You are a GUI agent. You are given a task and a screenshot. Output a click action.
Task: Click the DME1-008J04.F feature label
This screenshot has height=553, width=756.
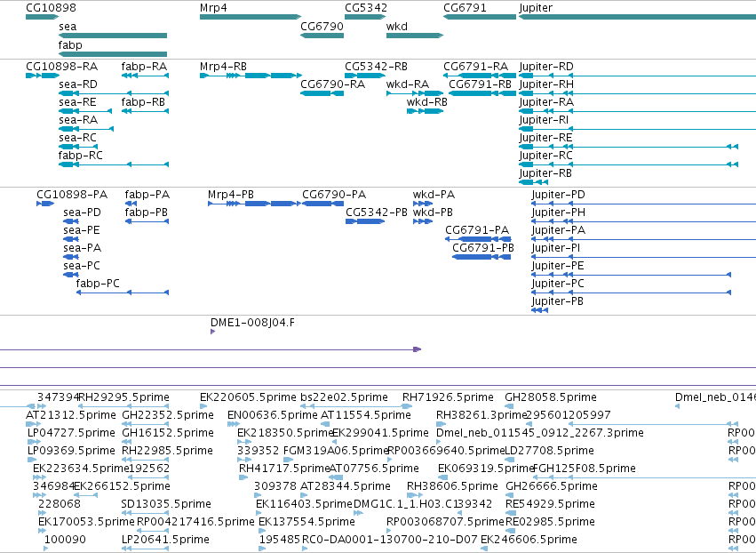tap(252, 323)
